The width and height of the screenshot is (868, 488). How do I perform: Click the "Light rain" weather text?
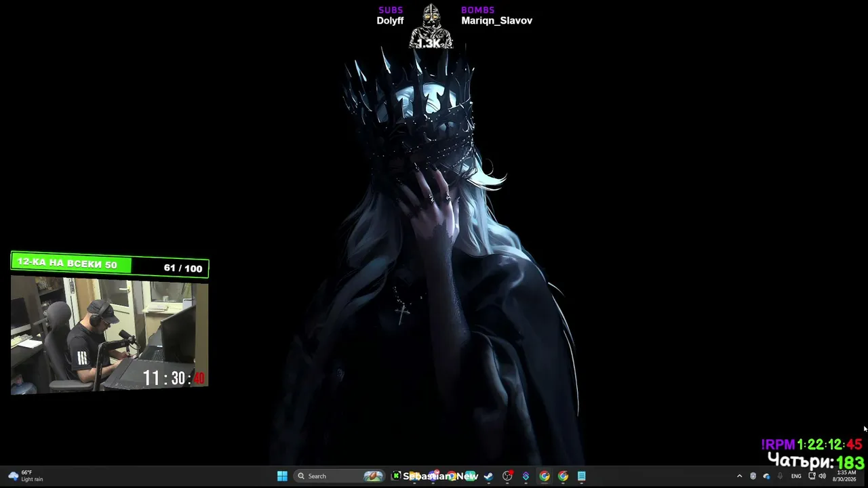tap(32, 479)
